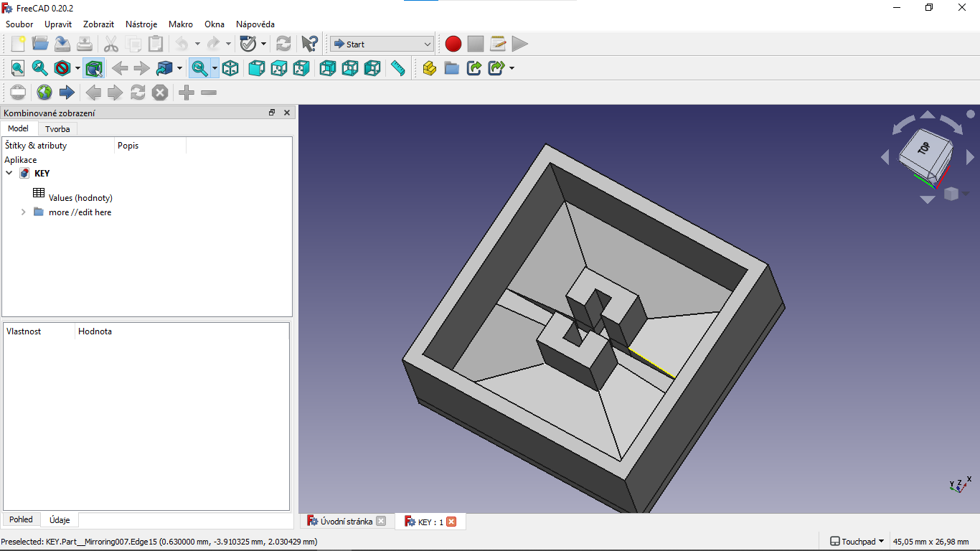Open the Refresh/check tool dropdown arrow
Viewport: 980px width, 551px height.
(x=263, y=44)
